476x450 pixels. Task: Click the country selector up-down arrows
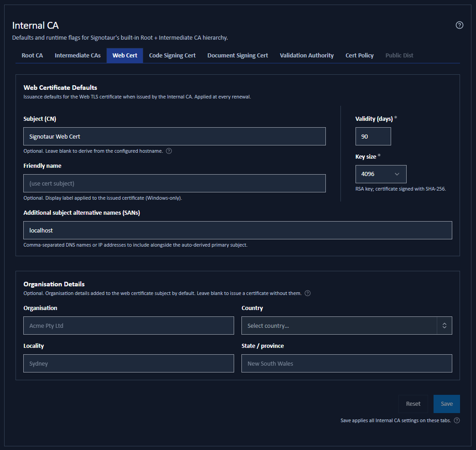pos(445,326)
